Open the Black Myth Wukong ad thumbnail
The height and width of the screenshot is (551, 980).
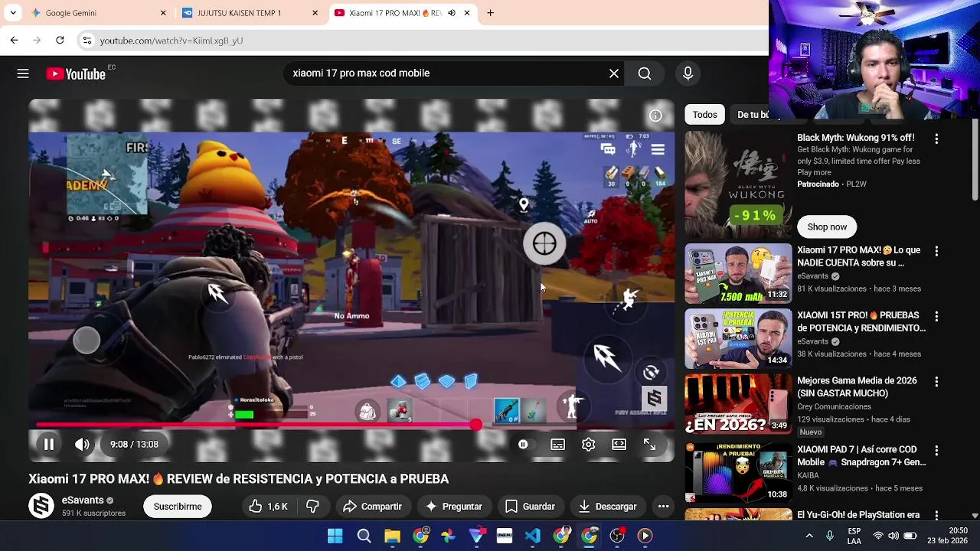pos(738,184)
